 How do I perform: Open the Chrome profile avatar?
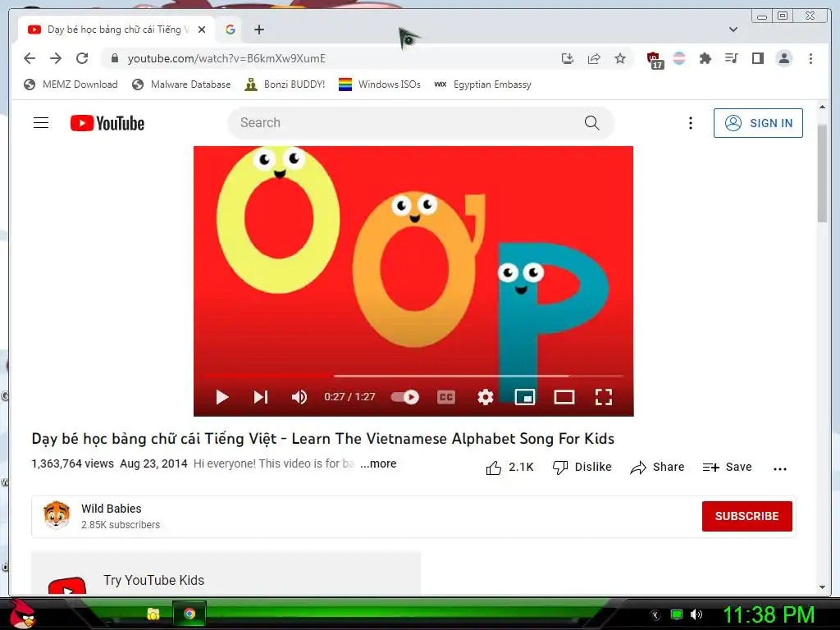783,58
